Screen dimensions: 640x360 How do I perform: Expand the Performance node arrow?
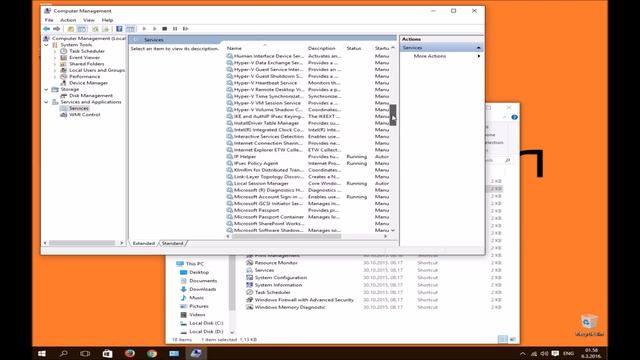(55, 77)
